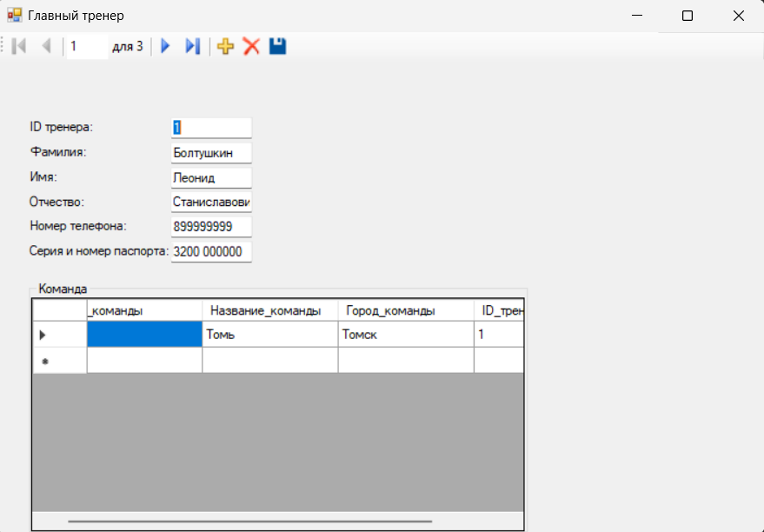Click the Отчество field
Screen dimensions: 764x532
[211, 202]
